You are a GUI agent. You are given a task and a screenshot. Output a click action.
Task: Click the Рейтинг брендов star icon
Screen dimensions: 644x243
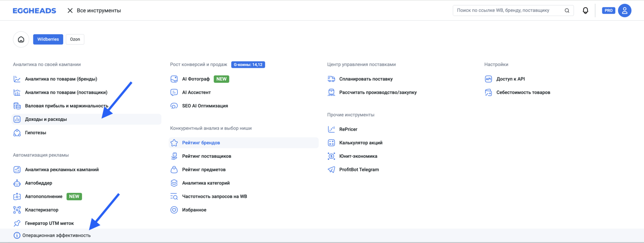[174, 143]
